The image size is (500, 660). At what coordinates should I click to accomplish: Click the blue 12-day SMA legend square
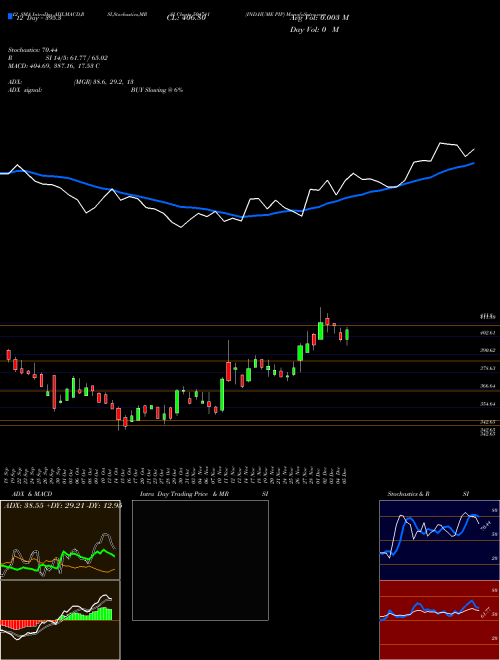pyautogui.click(x=10, y=16)
